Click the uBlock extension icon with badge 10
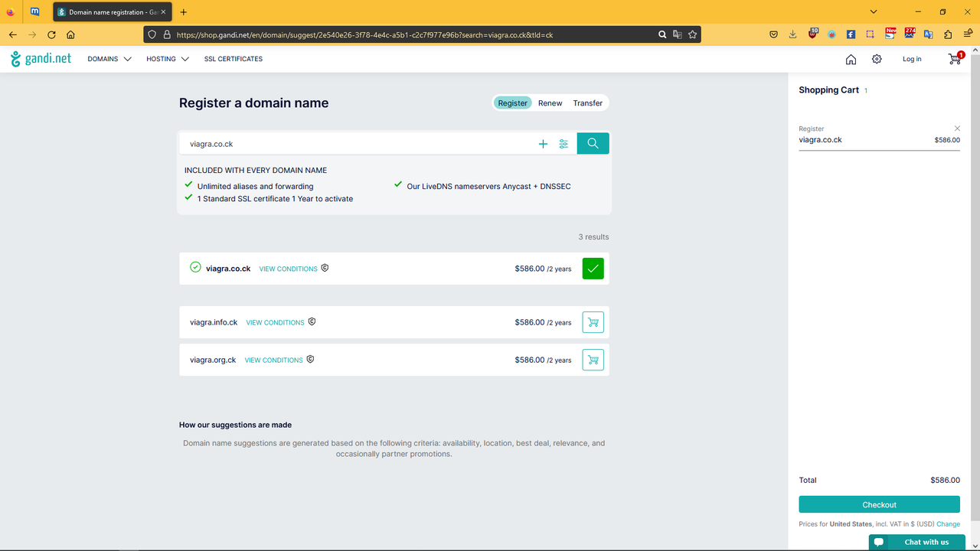980x551 pixels. click(812, 34)
